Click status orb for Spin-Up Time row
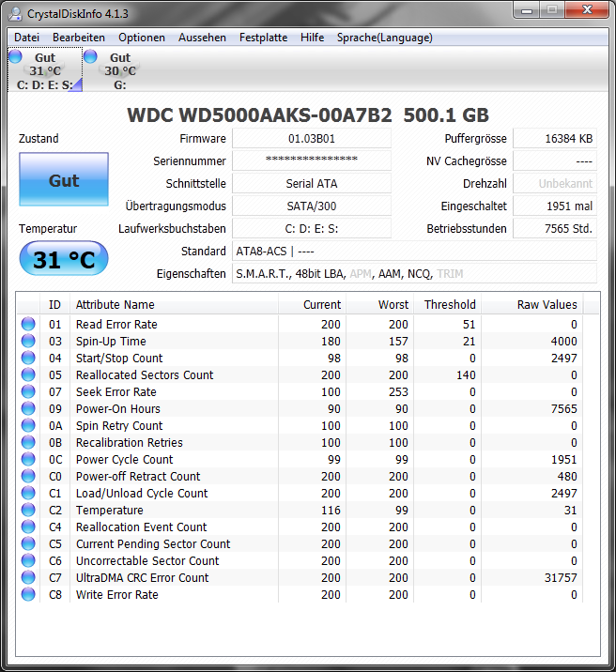The height and width of the screenshot is (672, 616). (x=28, y=341)
